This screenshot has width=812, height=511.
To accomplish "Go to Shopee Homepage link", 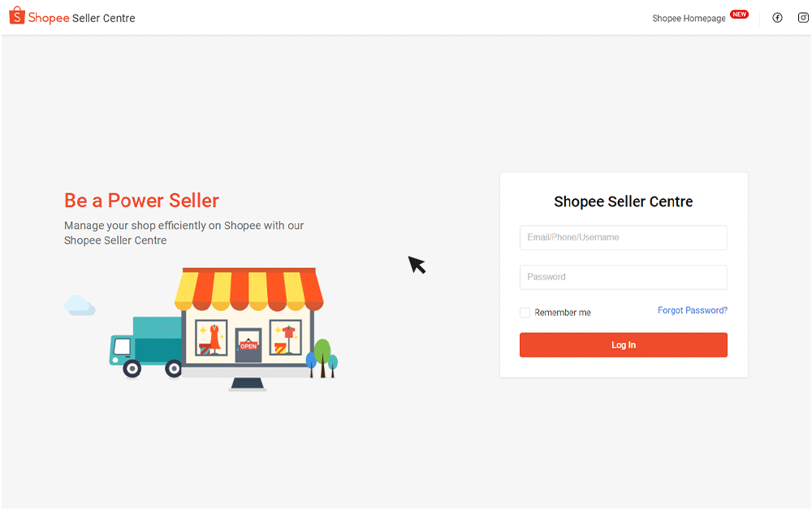I will [x=689, y=18].
